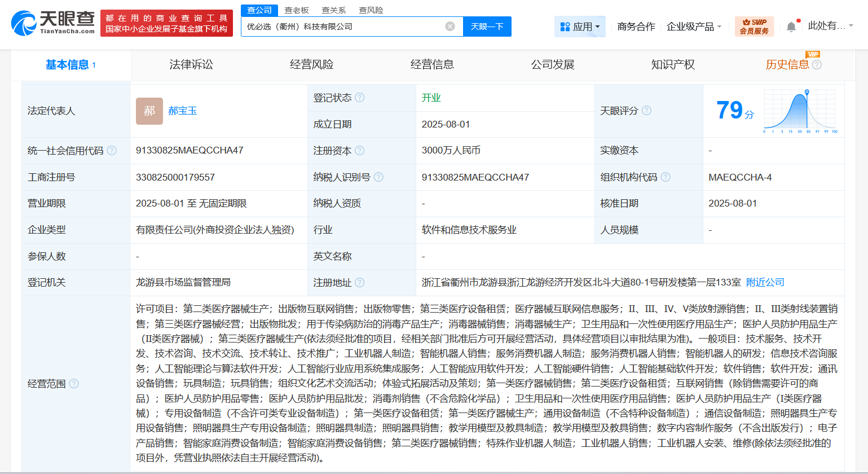Click the 郝 avatar thumbnail
This screenshot has height=474, width=868.
(148, 111)
